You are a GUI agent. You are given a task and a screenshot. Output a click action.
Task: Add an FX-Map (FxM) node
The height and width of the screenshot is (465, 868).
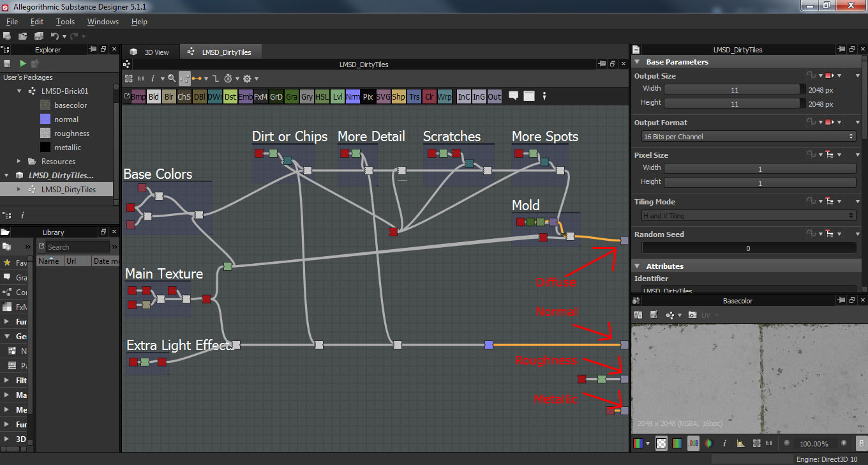(261, 96)
